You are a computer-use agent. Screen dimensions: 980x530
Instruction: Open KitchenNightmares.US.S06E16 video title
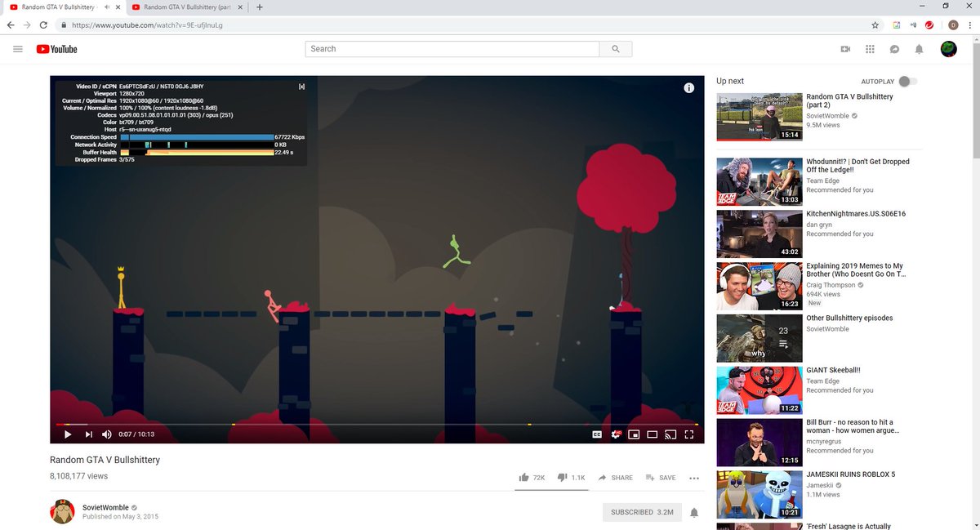(x=856, y=214)
